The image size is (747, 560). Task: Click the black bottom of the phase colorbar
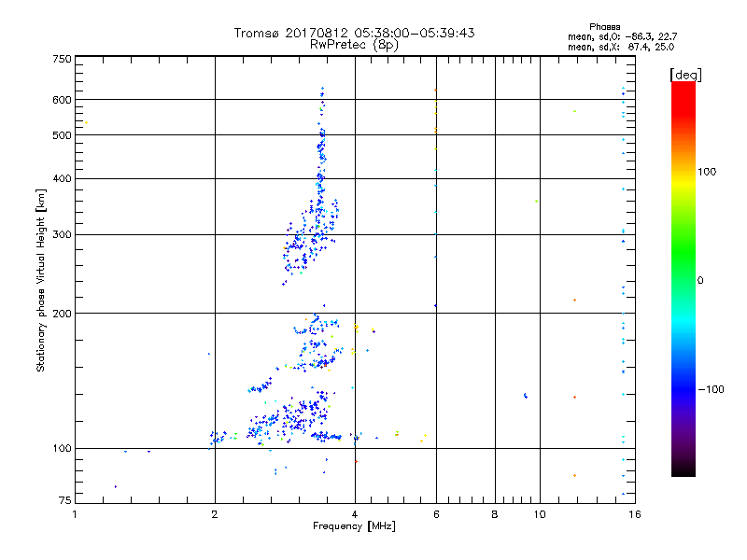(x=684, y=469)
